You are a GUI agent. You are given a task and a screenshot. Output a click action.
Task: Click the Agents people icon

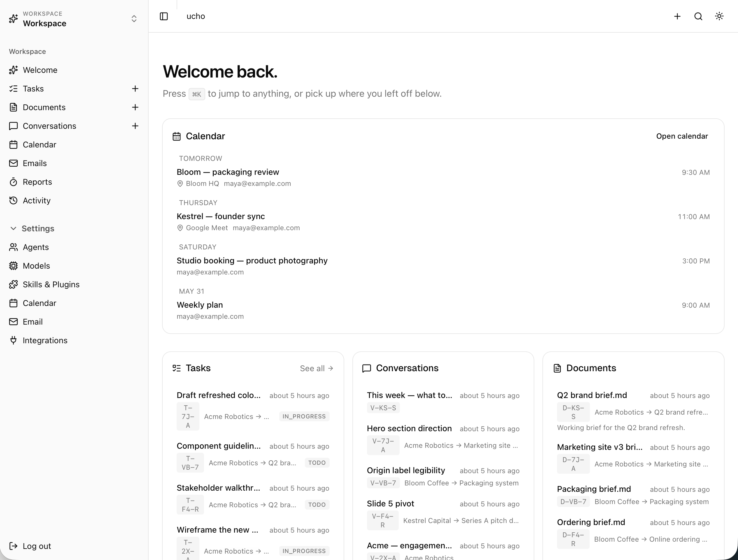13,247
